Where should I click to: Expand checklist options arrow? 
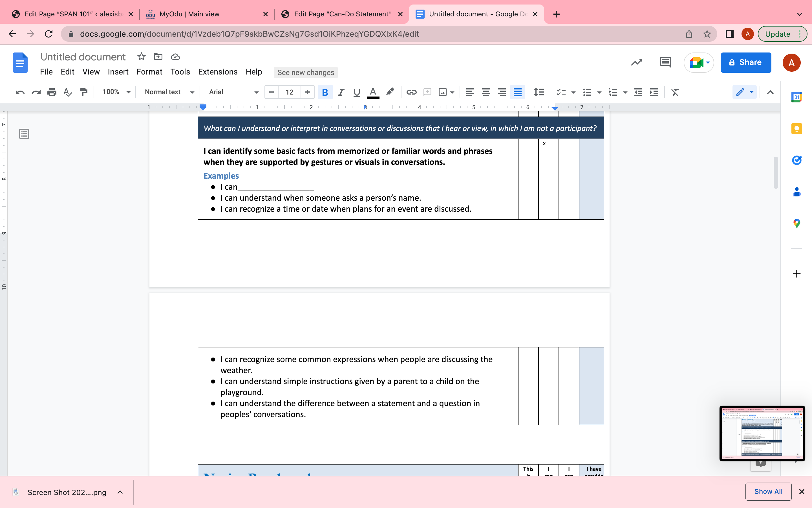573,92
